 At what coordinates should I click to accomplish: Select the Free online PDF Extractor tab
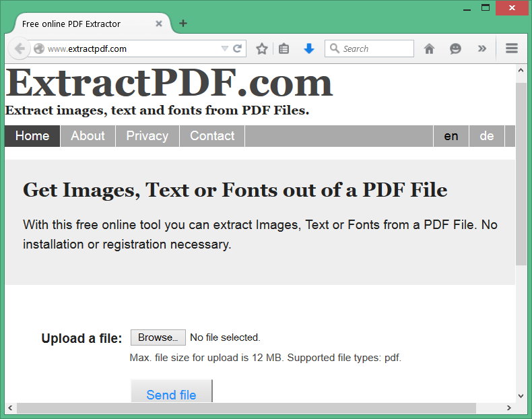click(92, 24)
